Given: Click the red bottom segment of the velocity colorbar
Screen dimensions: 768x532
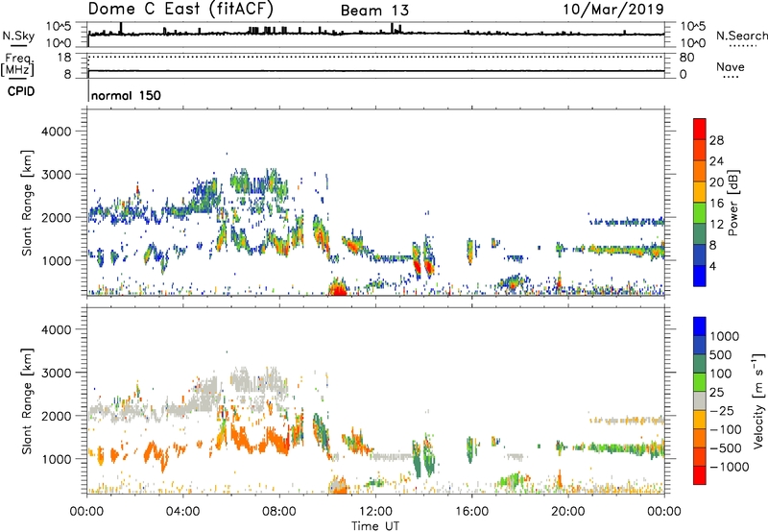Looking at the screenshot, I should pyautogui.click(x=700, y=475).
